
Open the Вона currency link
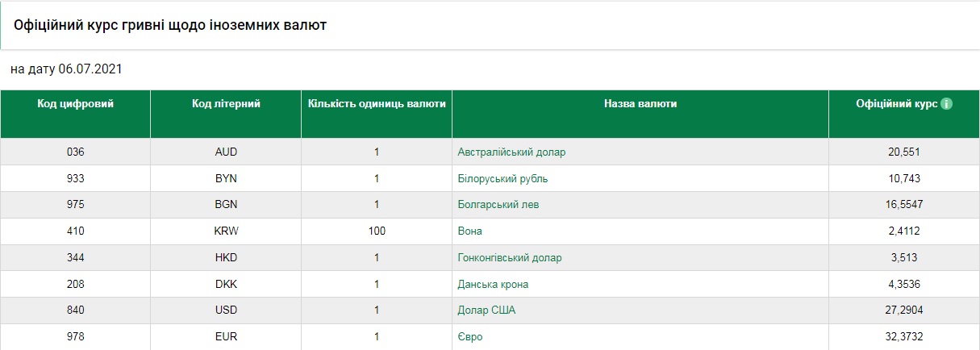click(x=469, y=231)
